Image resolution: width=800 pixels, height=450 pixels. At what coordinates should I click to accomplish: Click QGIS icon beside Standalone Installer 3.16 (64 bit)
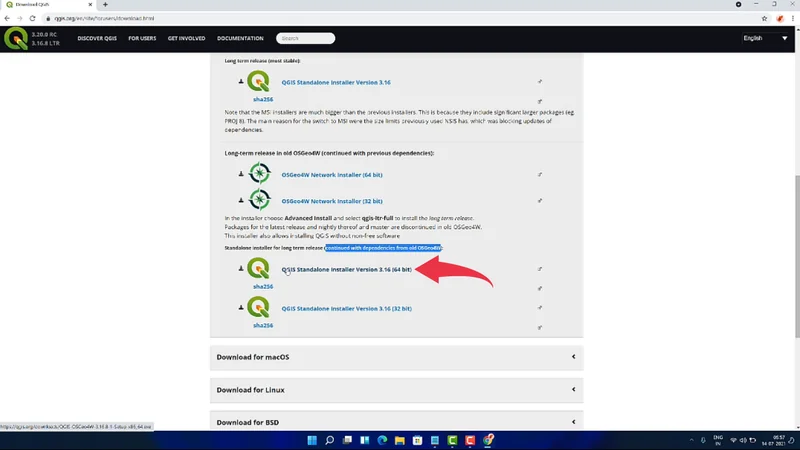(x=259, y=269)
